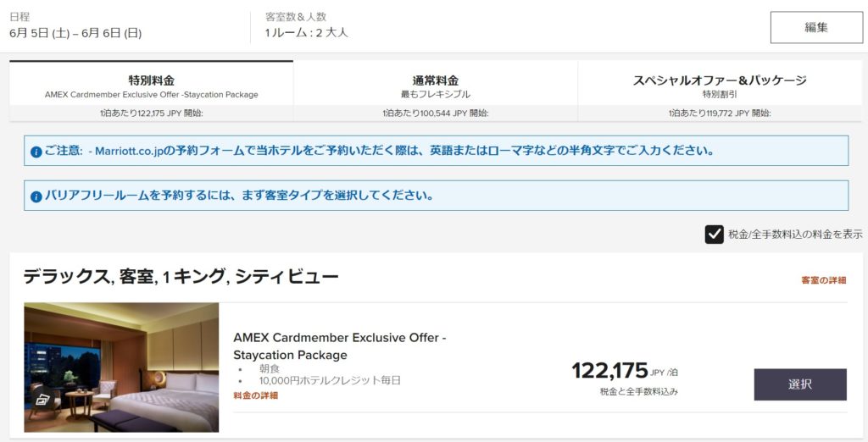This screenshot has height=442, width=868.
Task: Open photo gallery icon on room image
Action: coord(42,400)
